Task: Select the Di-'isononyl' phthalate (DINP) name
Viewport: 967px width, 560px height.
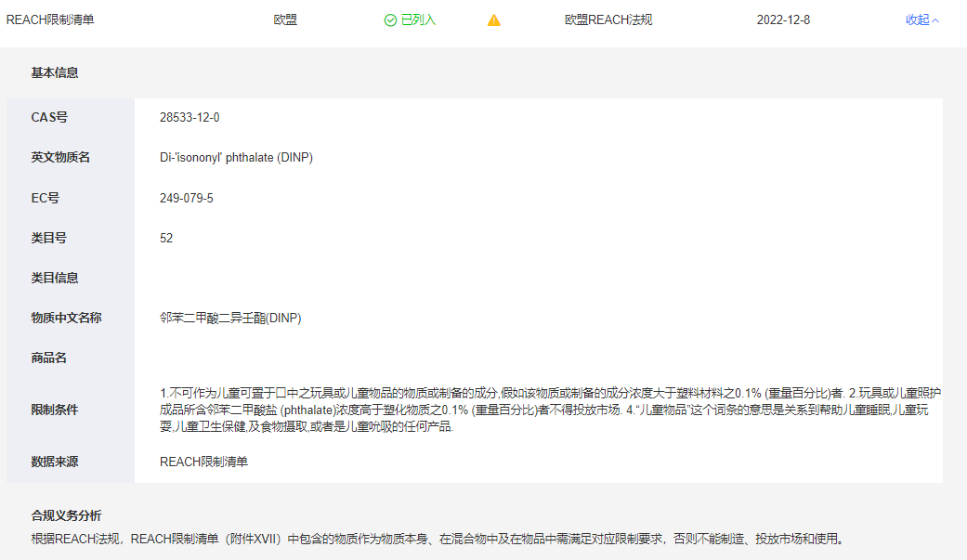Action: coord(236,158)
